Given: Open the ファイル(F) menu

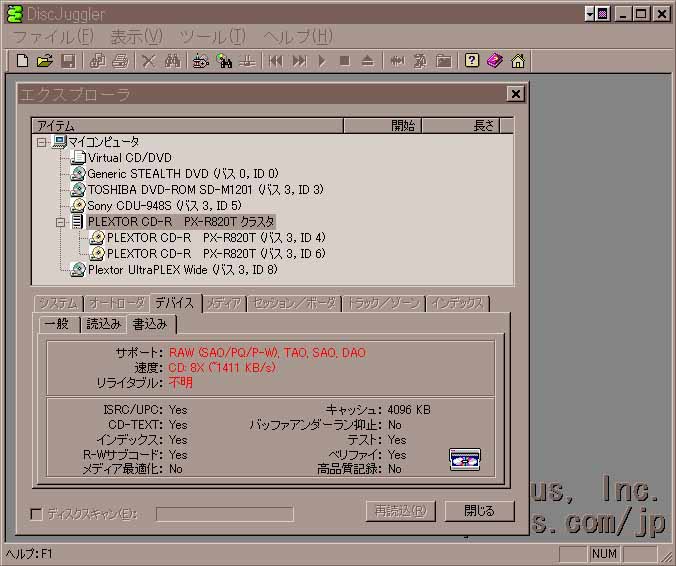Looking at the screenshot, I should point(53,37).
